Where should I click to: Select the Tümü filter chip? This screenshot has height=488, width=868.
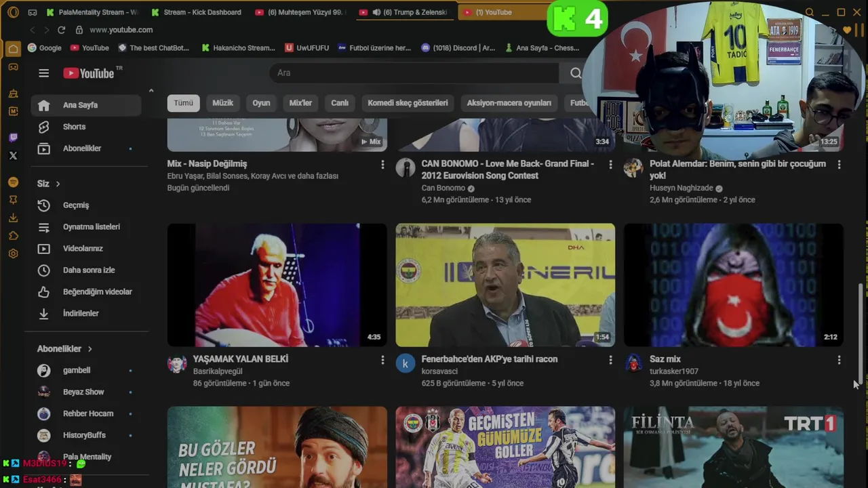(x=184, y=103)
